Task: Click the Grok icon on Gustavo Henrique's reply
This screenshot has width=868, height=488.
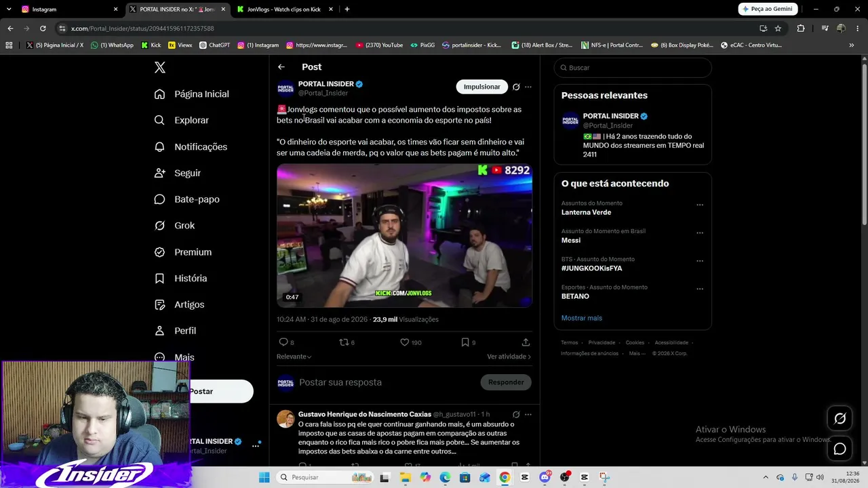Action: tap(516, 414)
